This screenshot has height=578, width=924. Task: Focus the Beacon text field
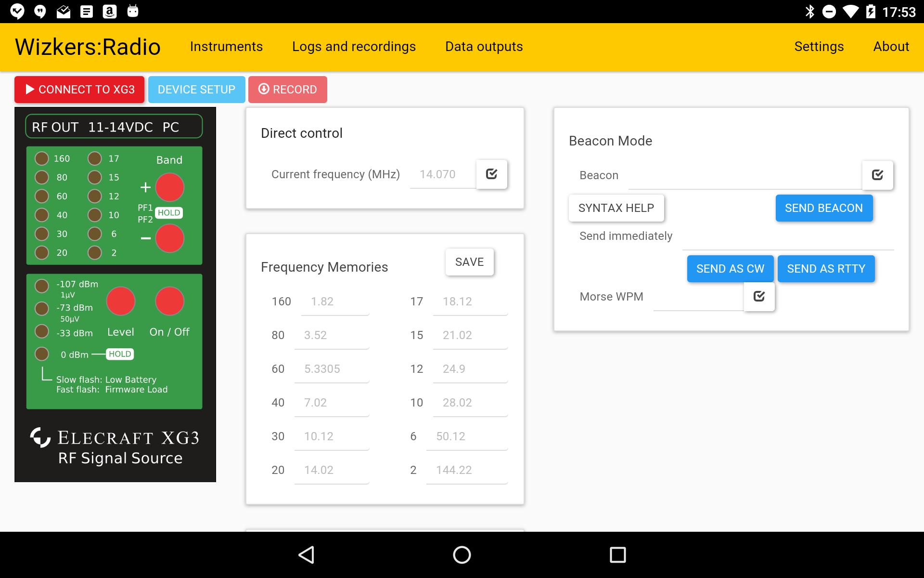(745, 175)
